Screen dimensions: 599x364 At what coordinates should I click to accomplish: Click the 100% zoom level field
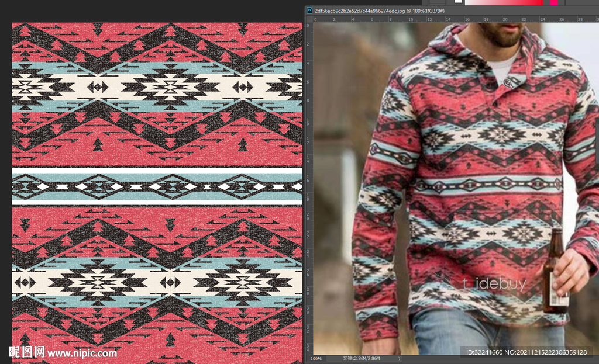(316, 359)
